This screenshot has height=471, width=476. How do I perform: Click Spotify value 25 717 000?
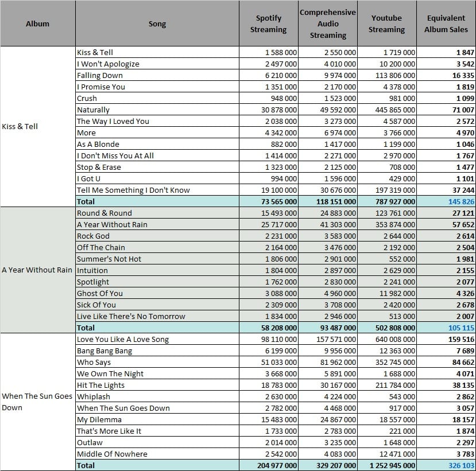pos(269,224)
